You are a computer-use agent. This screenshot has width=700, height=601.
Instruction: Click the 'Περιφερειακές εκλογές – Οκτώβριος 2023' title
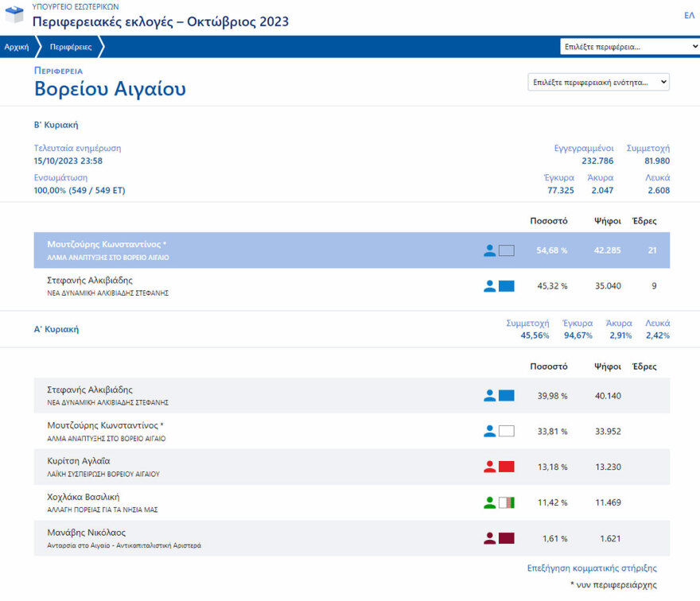click(161, 21)
